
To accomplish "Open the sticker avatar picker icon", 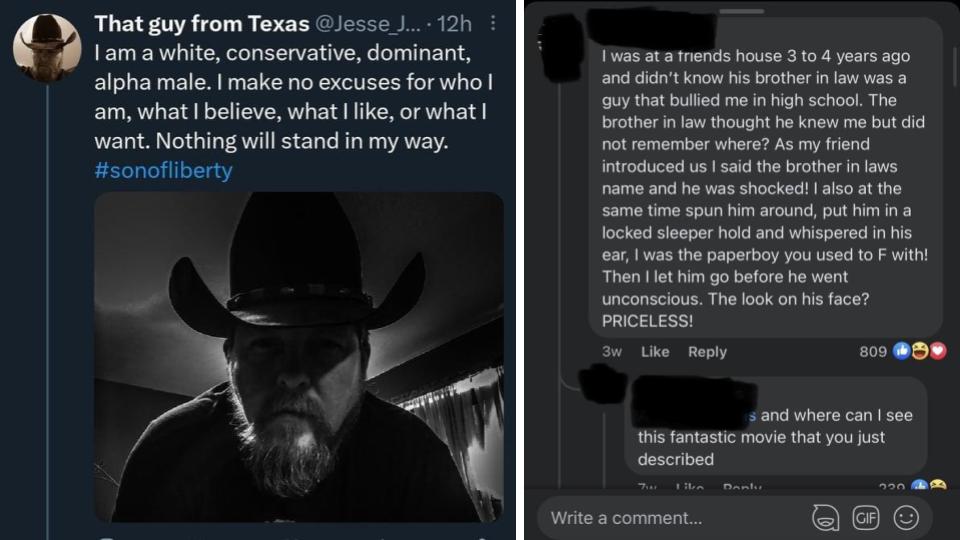I will pos(825,518).
